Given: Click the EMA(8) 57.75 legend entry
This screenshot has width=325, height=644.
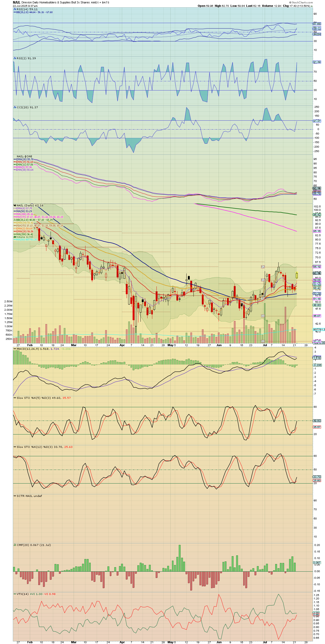Looking at the screenshot, I should tap(23, 208).
